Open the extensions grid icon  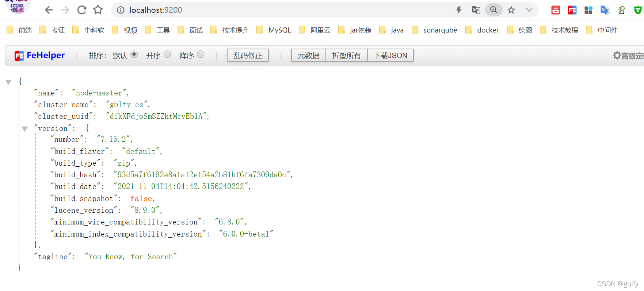(588, 10)
